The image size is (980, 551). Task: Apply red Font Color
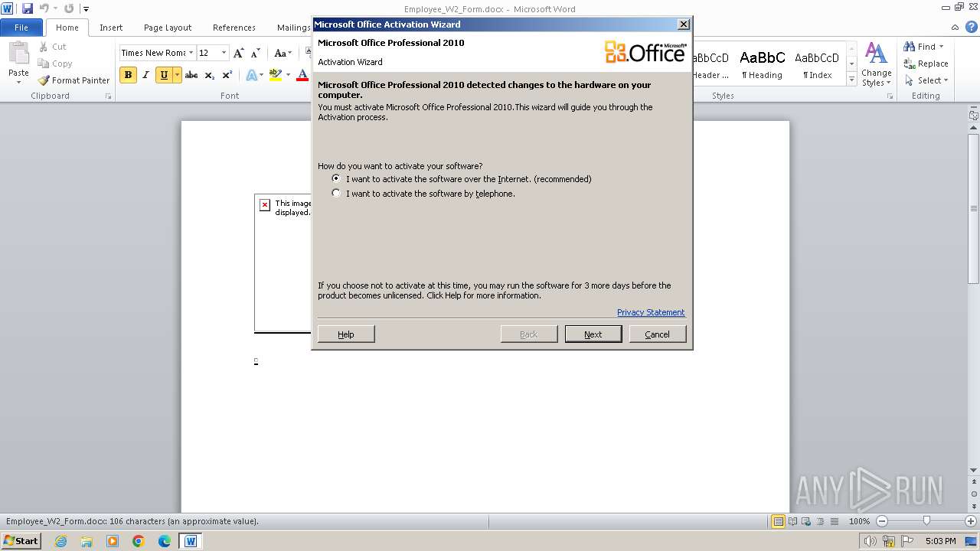302,75
